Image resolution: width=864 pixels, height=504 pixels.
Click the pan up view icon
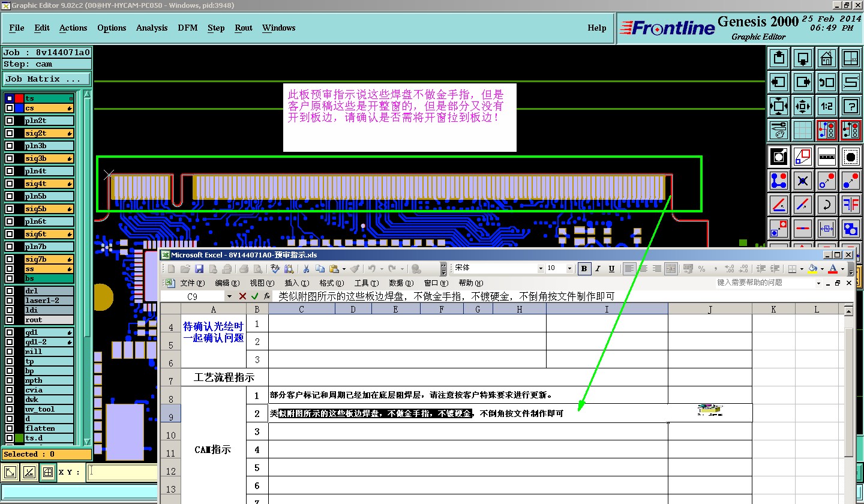pyautogui.click(x=779, y=59)
